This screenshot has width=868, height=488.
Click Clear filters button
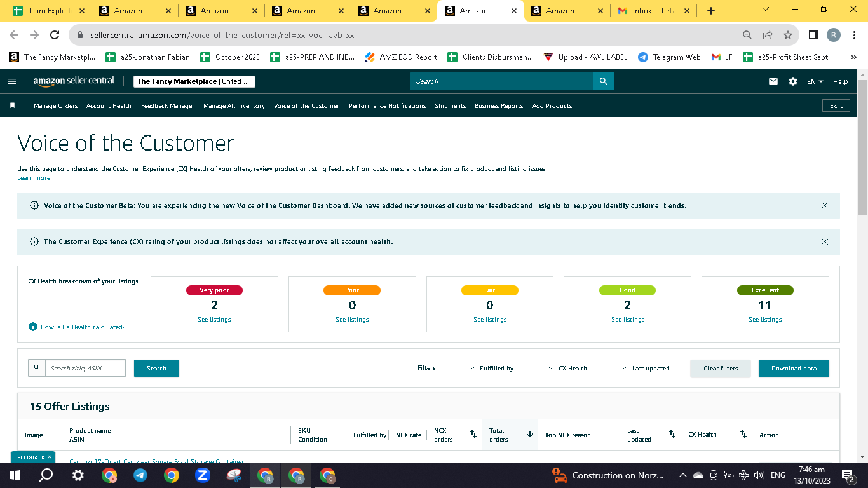[x=721, y=369]
